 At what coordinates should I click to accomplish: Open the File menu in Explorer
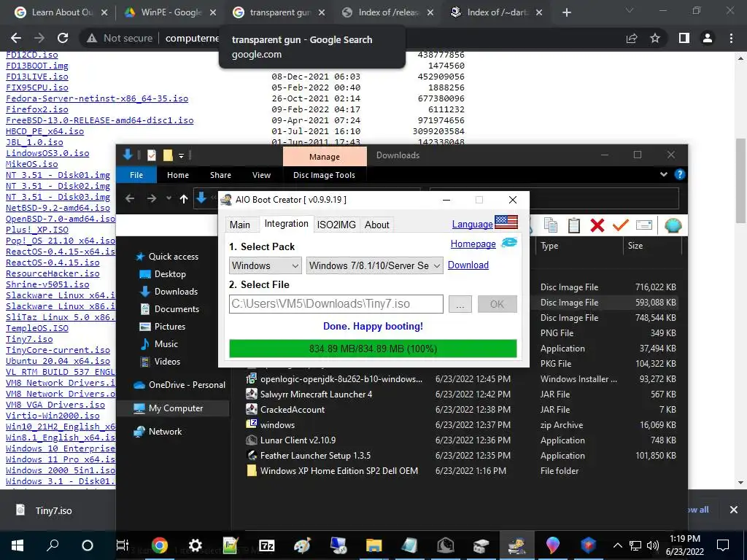[136, 175]
